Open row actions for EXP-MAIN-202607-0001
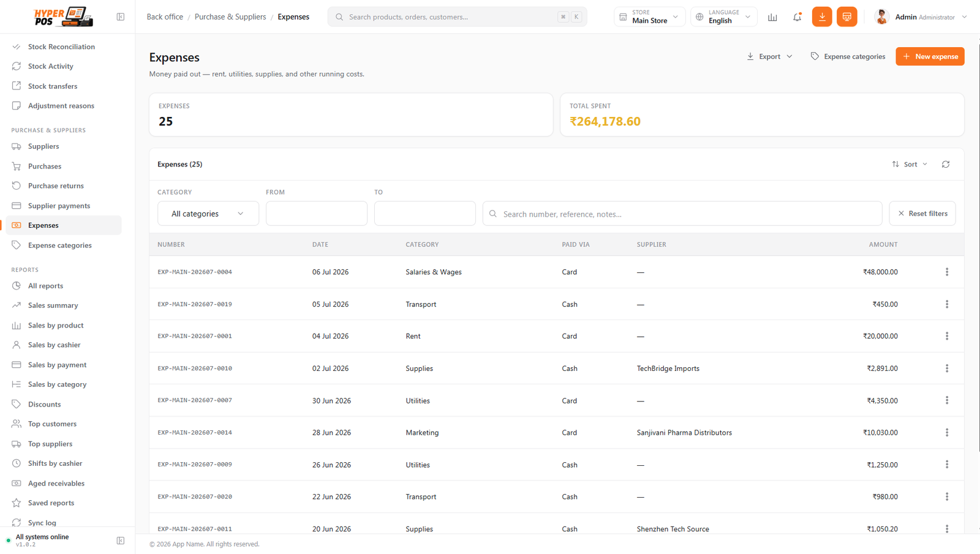This screenshot has height=554, width=980. click(x=947, y=336)
